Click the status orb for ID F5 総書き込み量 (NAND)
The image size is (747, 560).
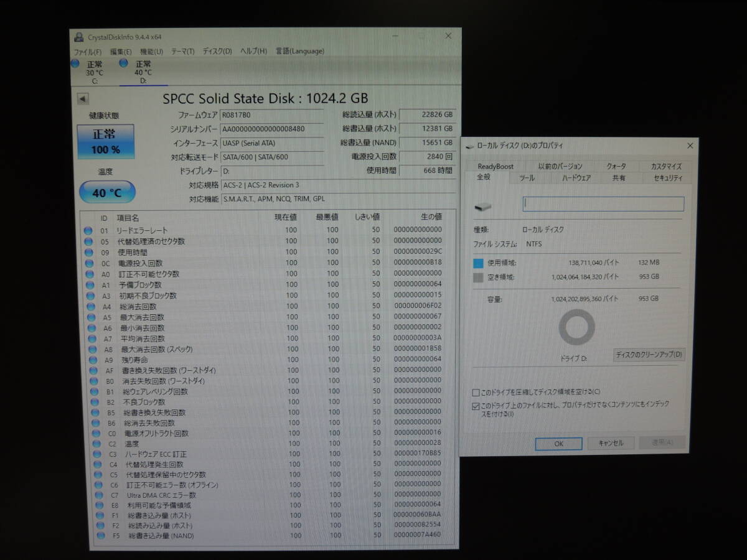click(100, 535)
